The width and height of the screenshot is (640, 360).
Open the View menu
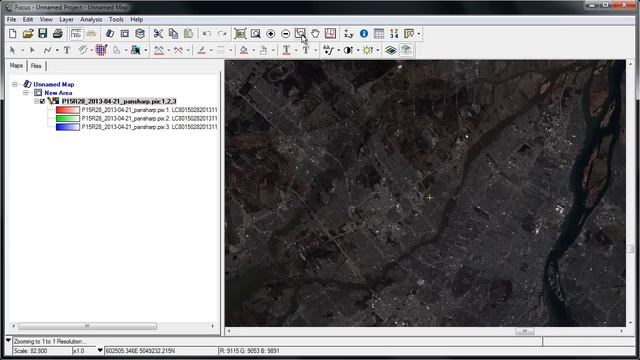(46, 20)
